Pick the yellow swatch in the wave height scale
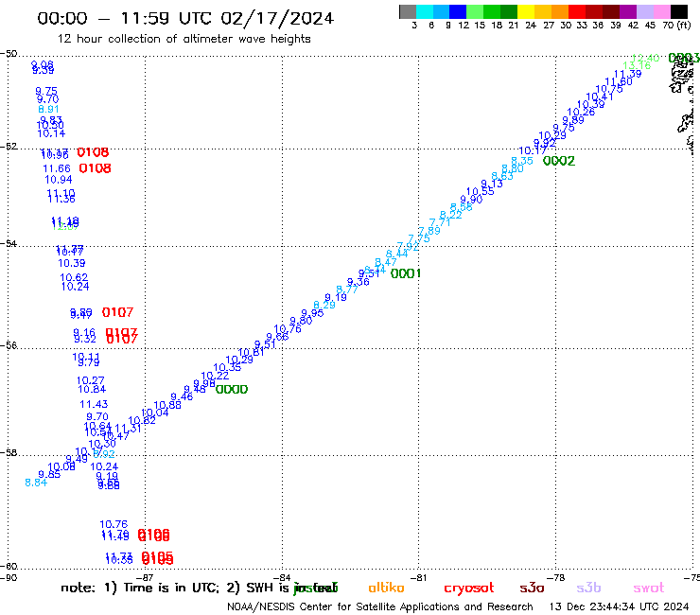The image size is (700, 615). 526,11
